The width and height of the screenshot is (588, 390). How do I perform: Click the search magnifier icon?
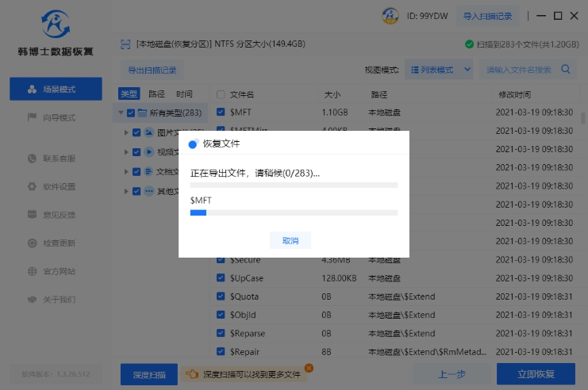tap(566, 70)
